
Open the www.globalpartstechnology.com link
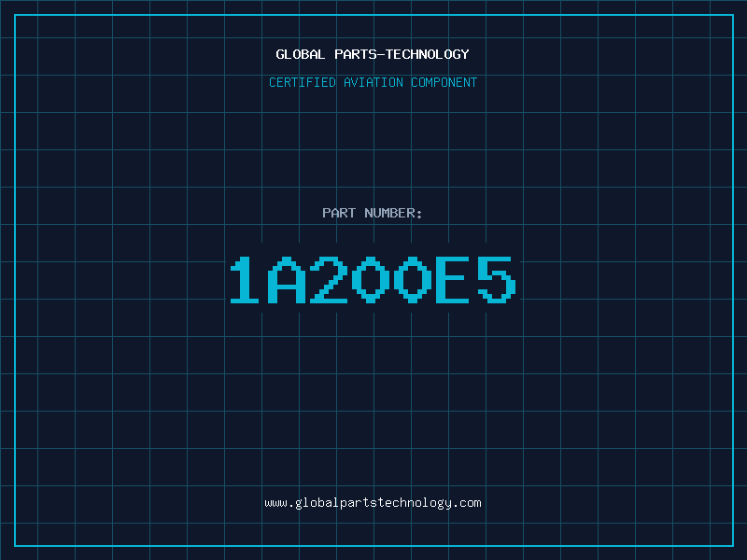pyautogui.click(x=373, y=503)
